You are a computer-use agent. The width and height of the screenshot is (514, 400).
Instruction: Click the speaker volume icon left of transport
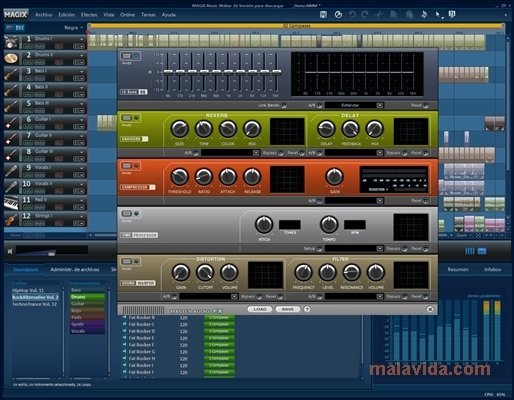[10, 251]
